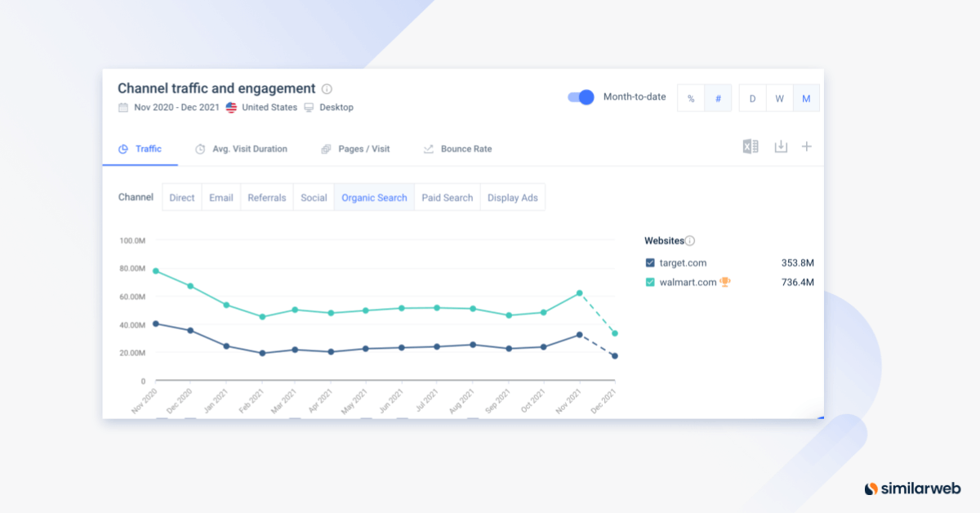980x513 pixels.
Task: Click the United States flag icon
Action: tap(232, 107)
